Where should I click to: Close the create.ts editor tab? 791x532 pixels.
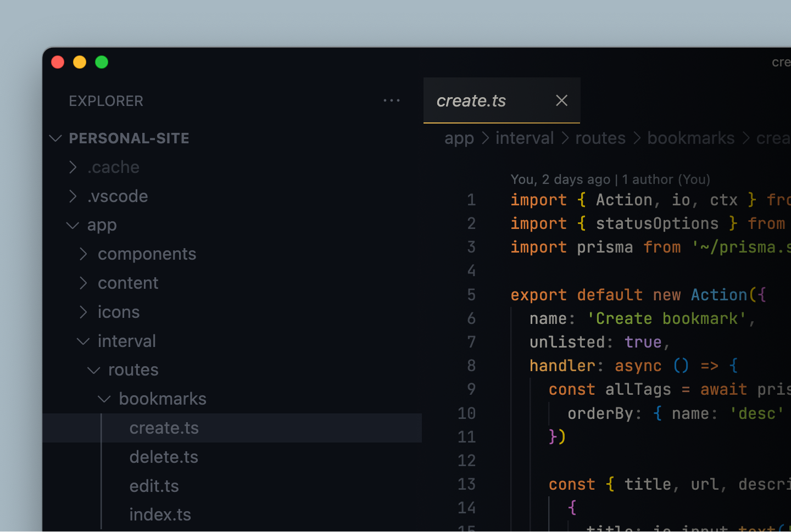pos(561,100)
